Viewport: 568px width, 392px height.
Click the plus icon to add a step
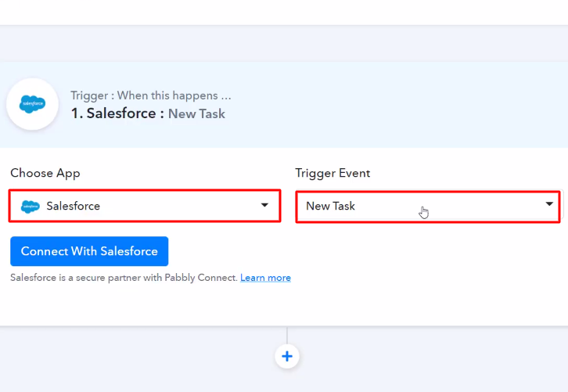point(287,356)
